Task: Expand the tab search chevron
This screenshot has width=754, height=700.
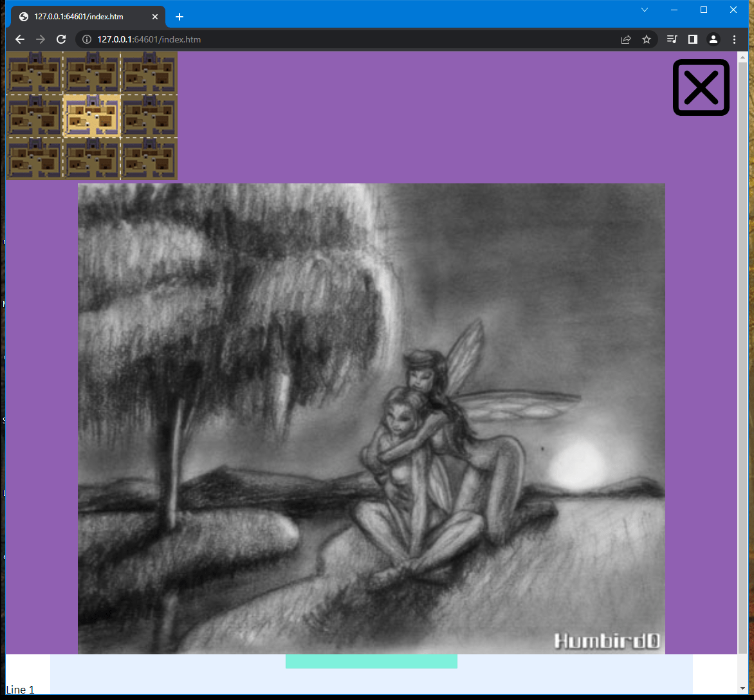Action: point(645,10)
